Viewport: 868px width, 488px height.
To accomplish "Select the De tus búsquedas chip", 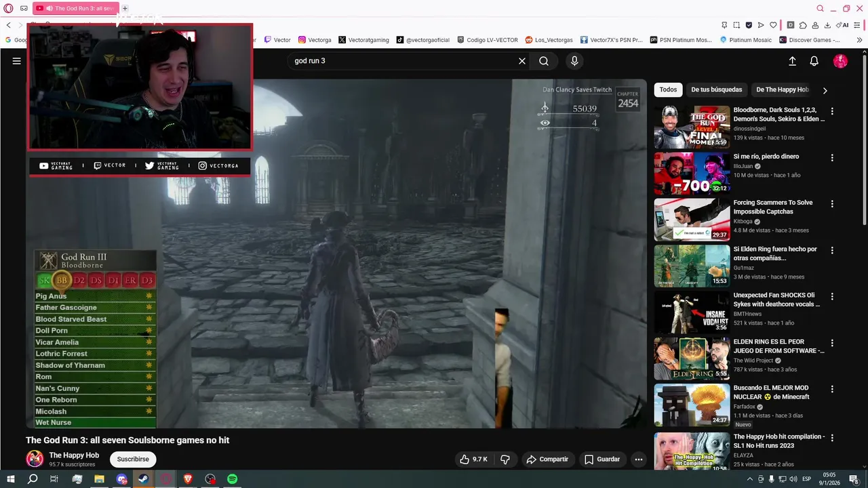I will coord(716,89).
